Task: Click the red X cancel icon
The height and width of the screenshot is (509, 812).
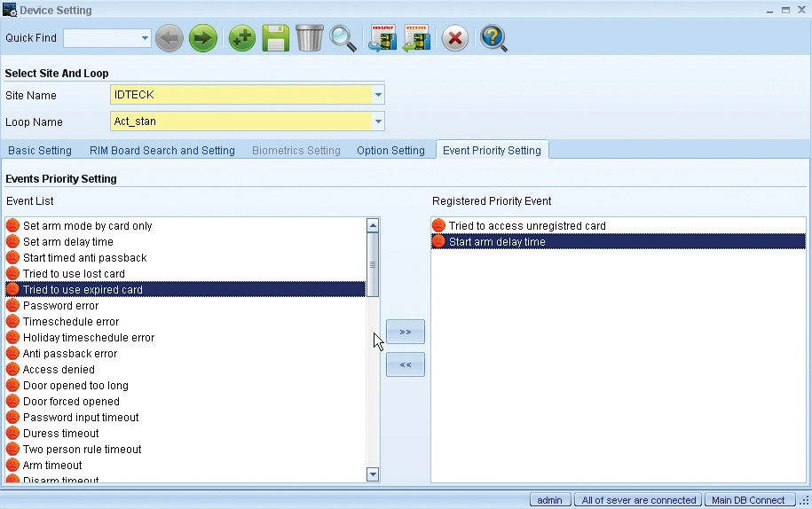Action: [x=455, y=38]
